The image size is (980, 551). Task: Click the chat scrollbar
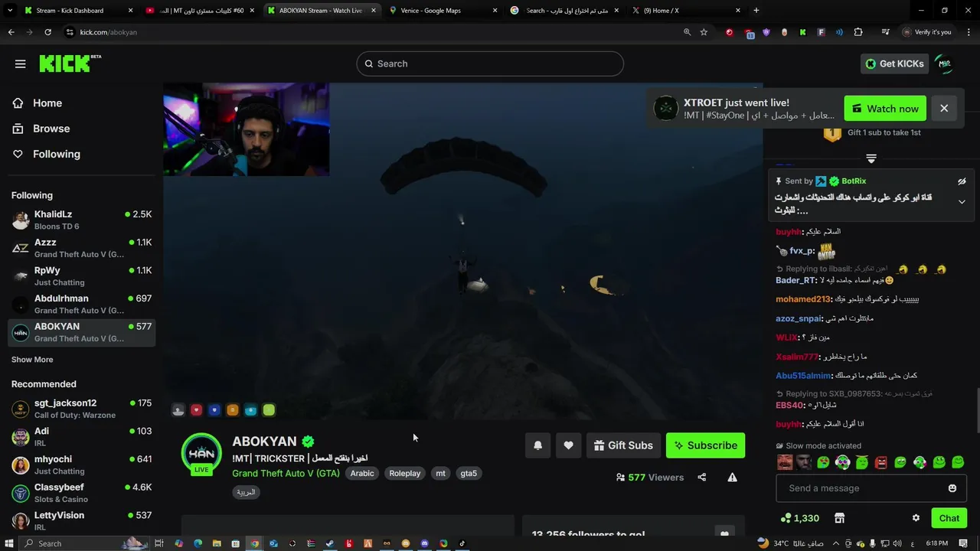(x=978, y=411)
